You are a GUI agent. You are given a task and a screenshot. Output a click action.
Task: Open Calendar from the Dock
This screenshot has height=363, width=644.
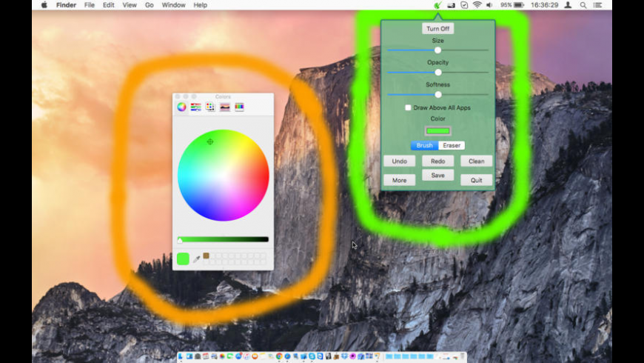[x=205, y=356]
